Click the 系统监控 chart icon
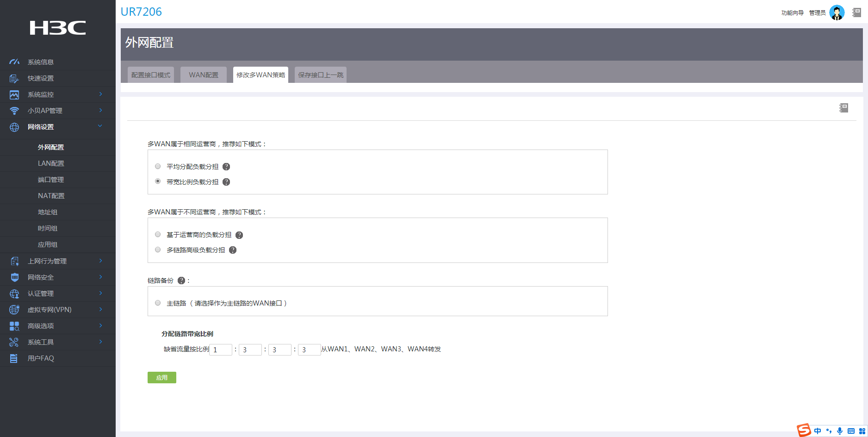The width and height of the screenshot is (868, 437). click(x=14, y=94)
